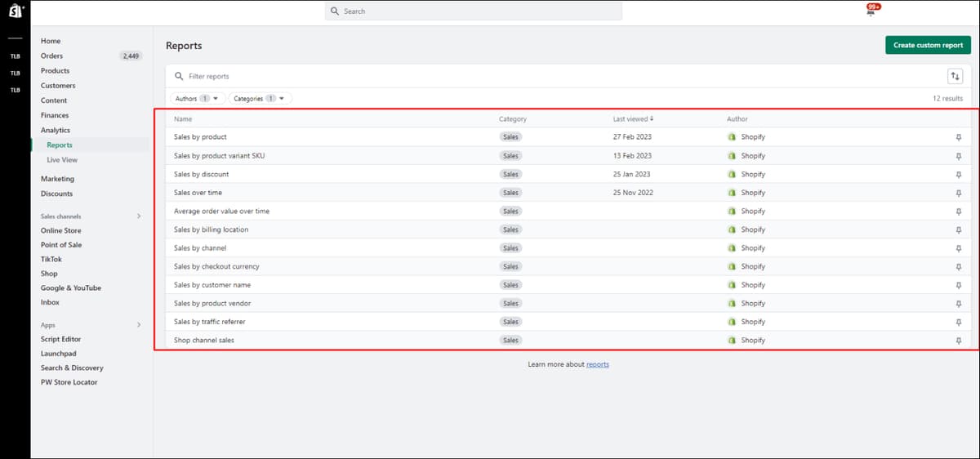Click Create custom report button

click(928, 45)
